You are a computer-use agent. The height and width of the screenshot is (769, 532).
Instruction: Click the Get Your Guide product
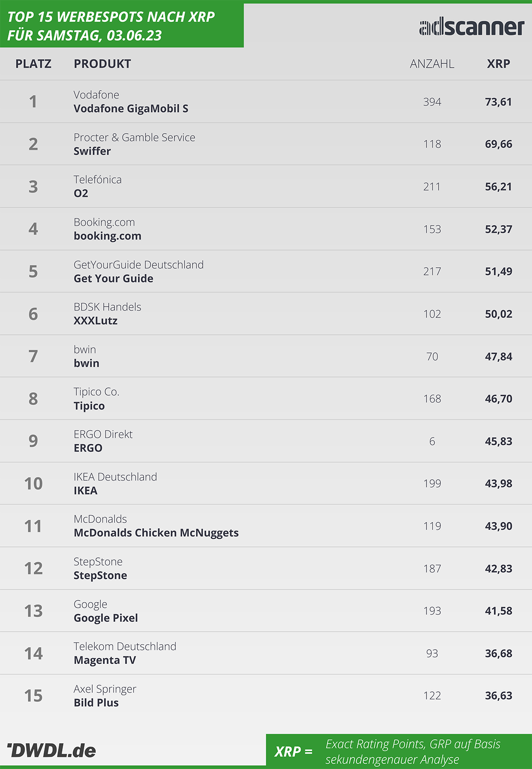pos(113,279)
